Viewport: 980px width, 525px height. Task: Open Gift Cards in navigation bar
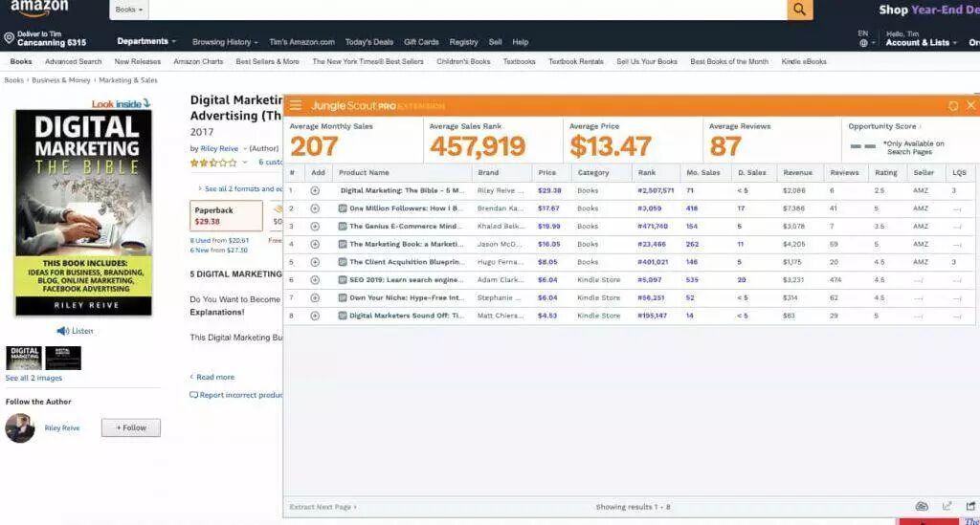tap(421, 42)
